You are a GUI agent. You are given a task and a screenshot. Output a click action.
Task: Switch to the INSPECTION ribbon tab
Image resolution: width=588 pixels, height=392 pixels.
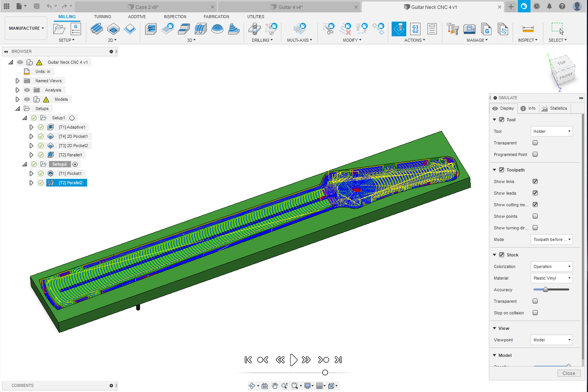click(175, 17)
